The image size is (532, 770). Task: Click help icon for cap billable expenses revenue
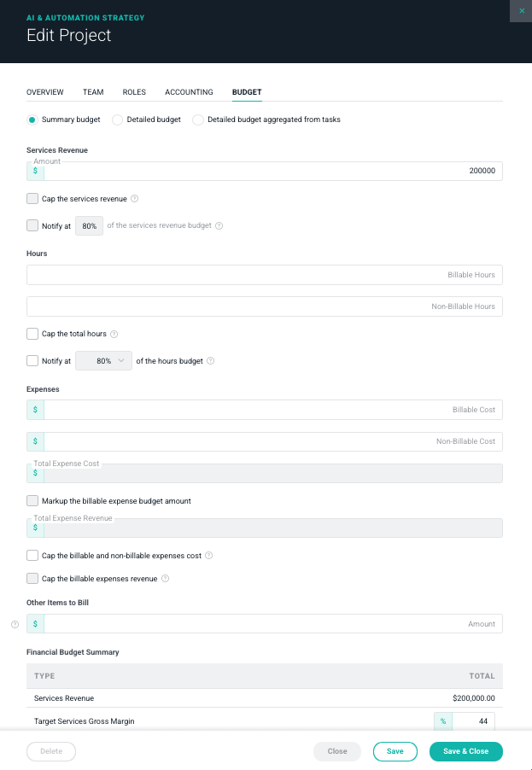coord(166,579)
